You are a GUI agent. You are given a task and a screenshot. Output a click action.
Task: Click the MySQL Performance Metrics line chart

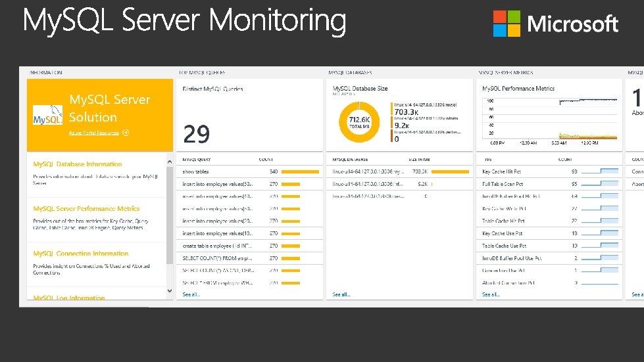pyautogui.click(x=549, y=121)
